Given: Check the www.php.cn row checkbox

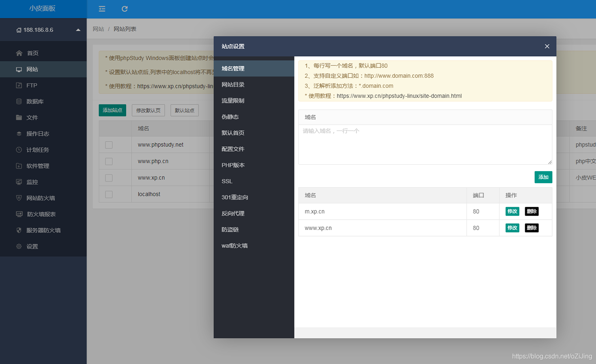Looking at the screenshot, I should [x=109, y=161].
